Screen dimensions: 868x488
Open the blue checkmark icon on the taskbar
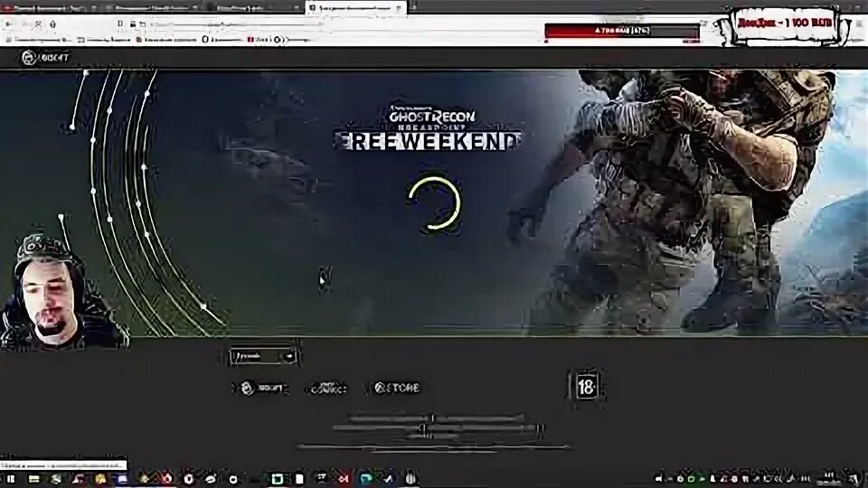pos(388,479)
